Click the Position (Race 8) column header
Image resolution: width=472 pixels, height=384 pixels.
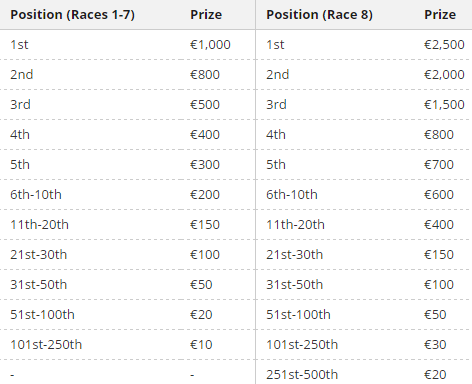tap(319, 15)
